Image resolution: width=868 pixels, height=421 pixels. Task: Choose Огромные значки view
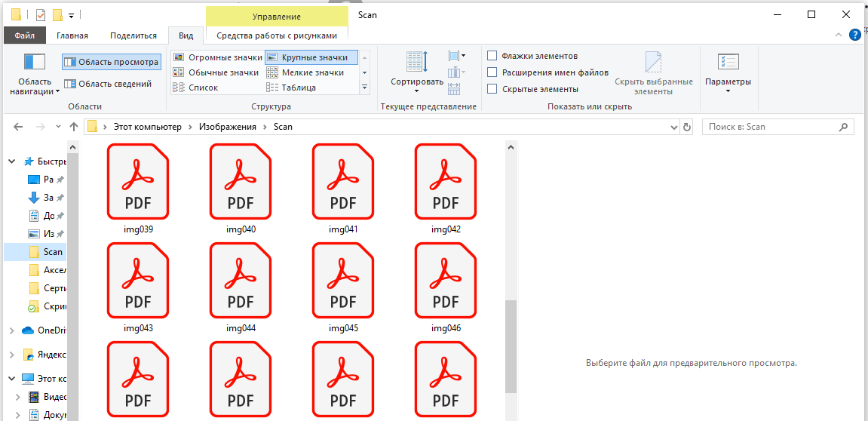tap(217, 57)
